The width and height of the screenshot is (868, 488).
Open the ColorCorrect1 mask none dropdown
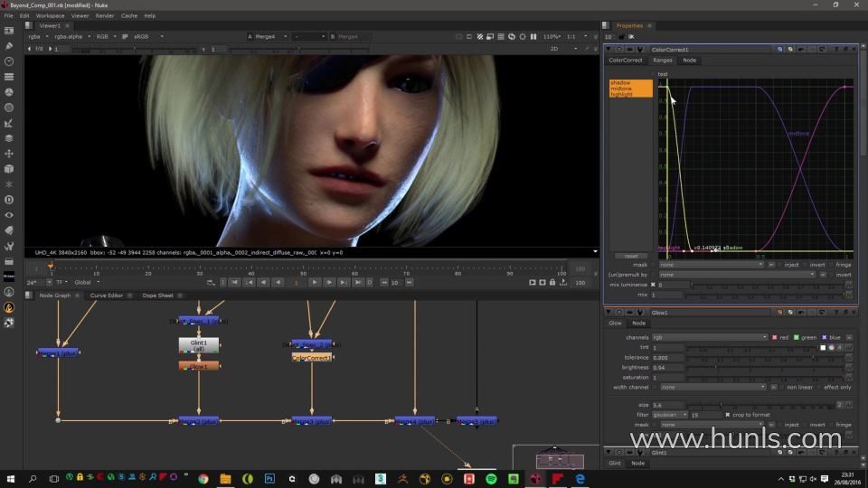pos(711,265)
